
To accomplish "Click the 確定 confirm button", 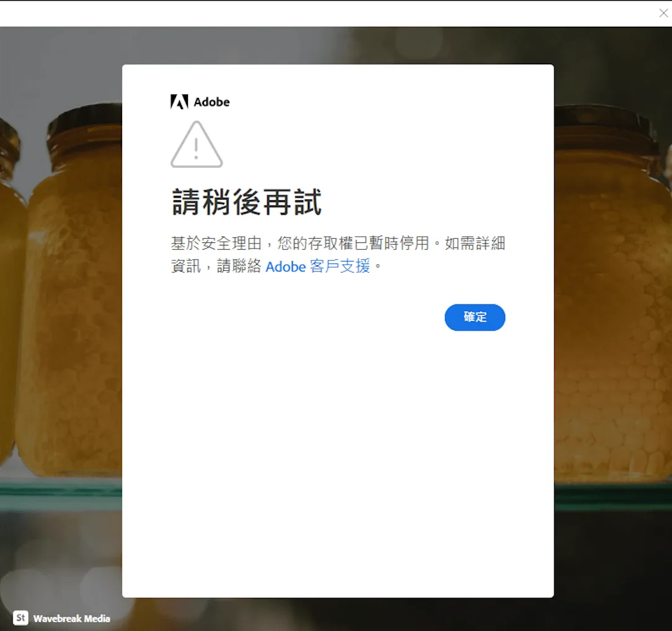I will (474, 317).
